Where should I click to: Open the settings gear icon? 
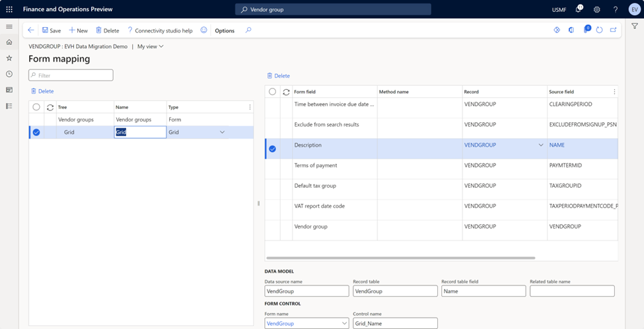tap(596, 9)
